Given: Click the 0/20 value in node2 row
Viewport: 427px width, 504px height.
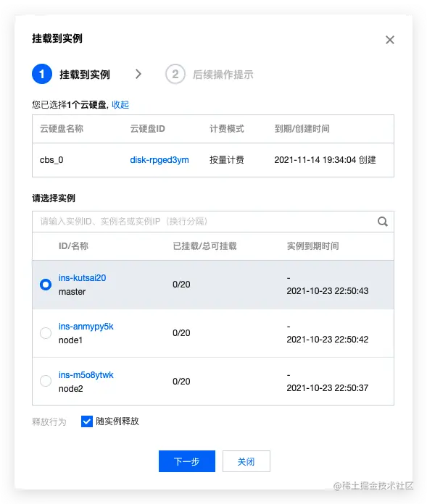Looking at the screenshot, I should point(181,382).
